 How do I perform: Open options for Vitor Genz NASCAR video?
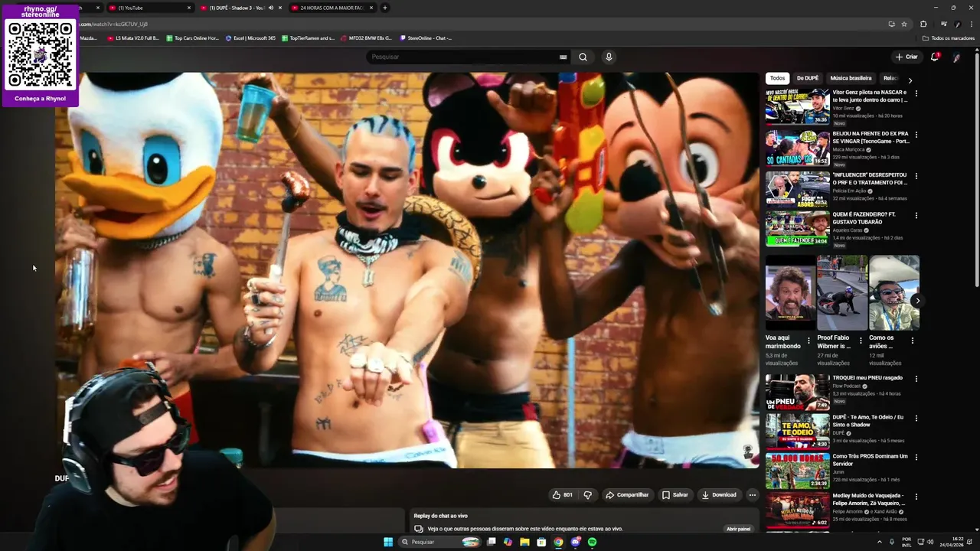tap(916, 93)
